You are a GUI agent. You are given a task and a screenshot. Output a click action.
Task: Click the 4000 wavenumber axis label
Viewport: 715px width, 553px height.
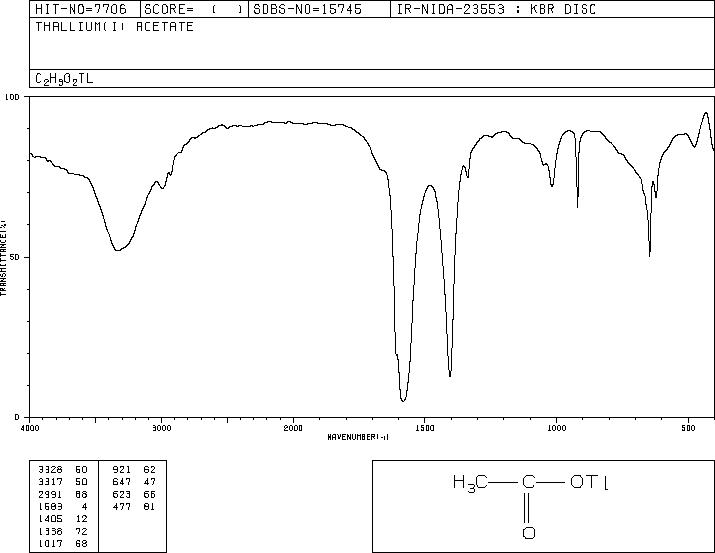[x=30, y=428]
